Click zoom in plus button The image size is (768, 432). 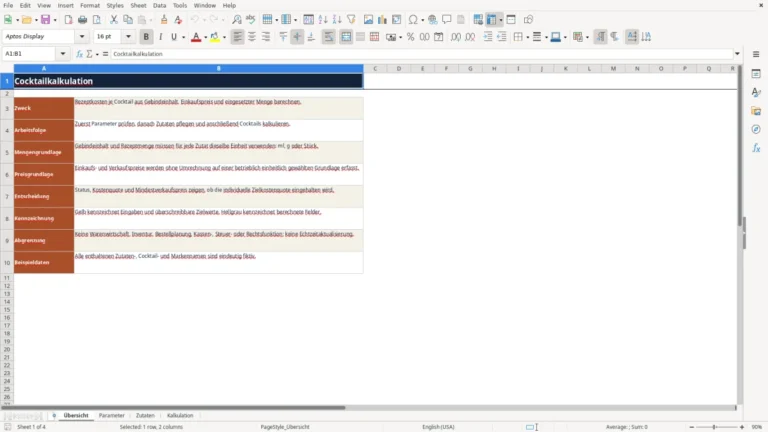click(742, 427)
